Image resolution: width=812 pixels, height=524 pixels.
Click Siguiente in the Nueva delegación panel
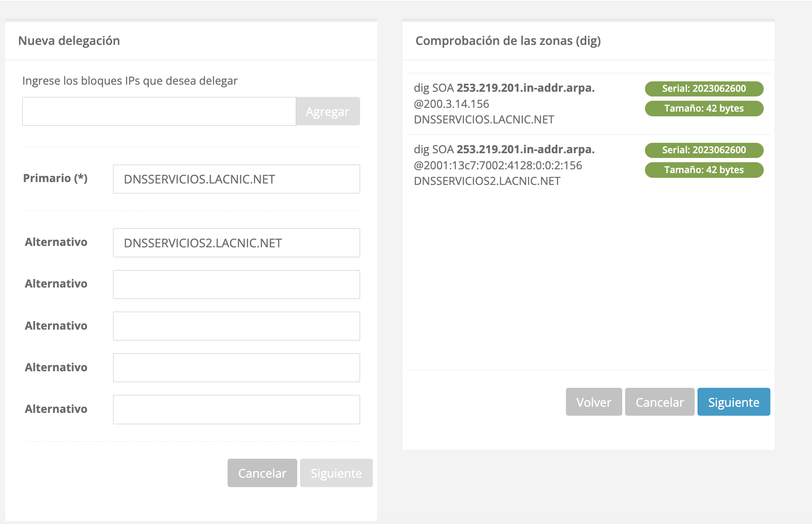(x=336, y=473)
